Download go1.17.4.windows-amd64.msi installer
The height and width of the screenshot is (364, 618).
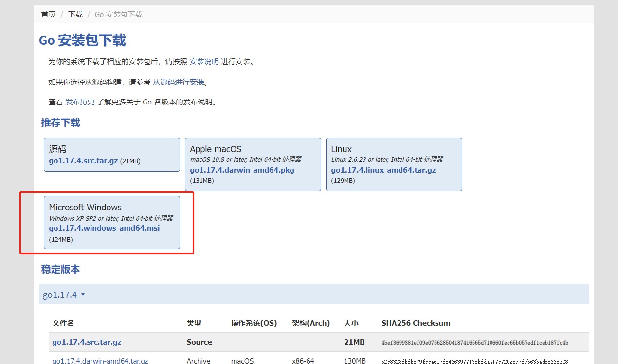pyautogui.click(x=104, y=228)
